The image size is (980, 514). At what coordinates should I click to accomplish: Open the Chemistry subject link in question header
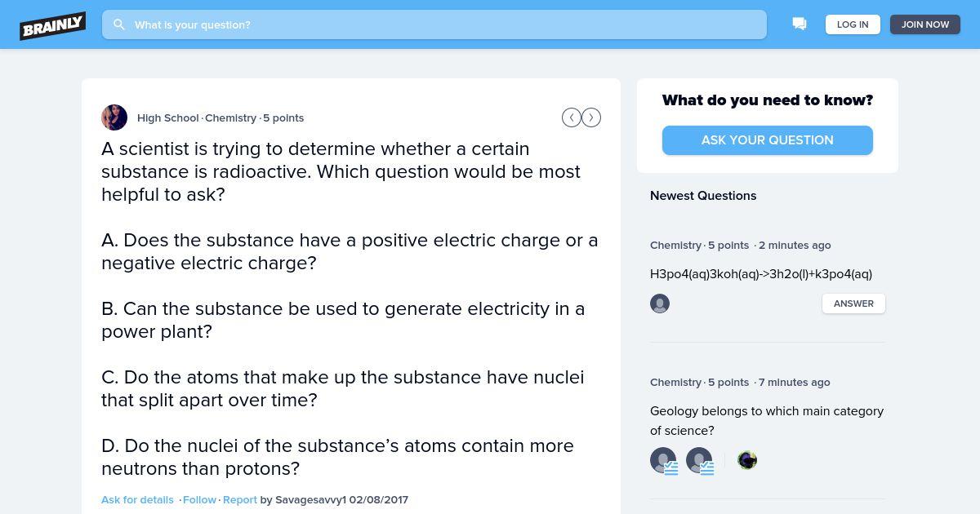(x=230, y=117)
